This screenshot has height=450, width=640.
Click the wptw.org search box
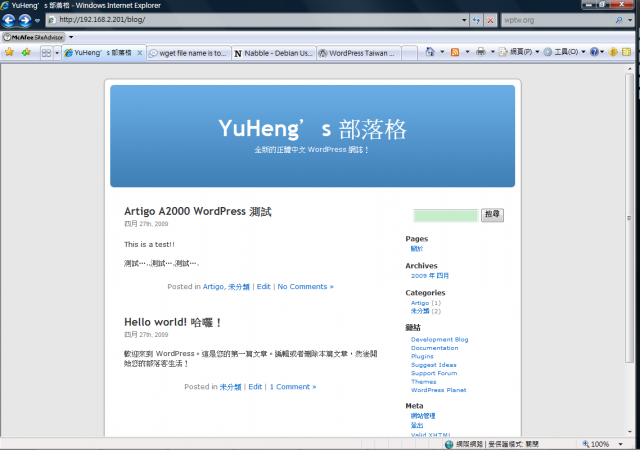[x=557, y=20]
